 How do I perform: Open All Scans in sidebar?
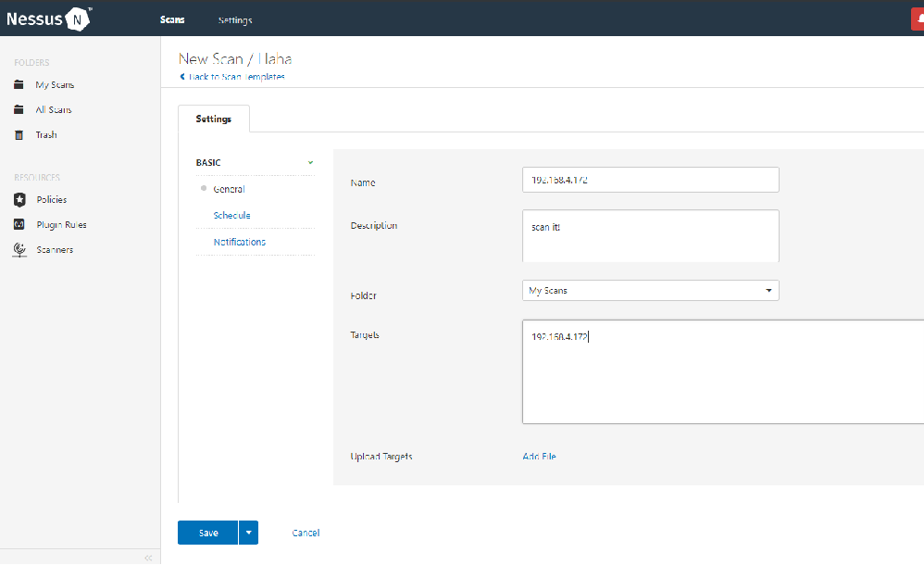coord(54,109)
